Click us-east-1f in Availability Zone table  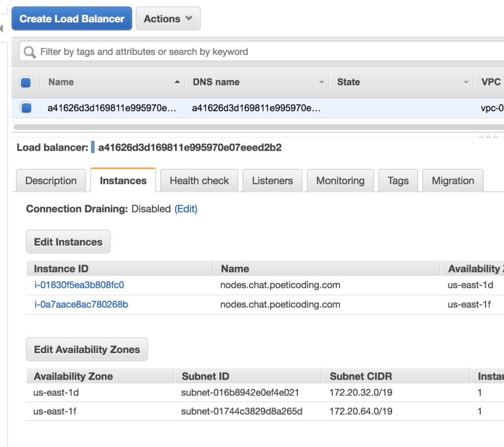[55, 411]
